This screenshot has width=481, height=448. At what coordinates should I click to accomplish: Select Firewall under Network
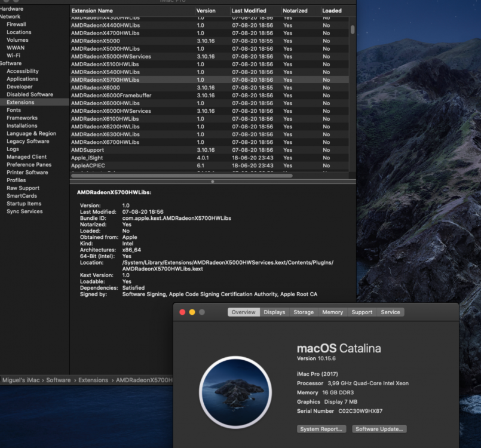click(x=16, y=24)
